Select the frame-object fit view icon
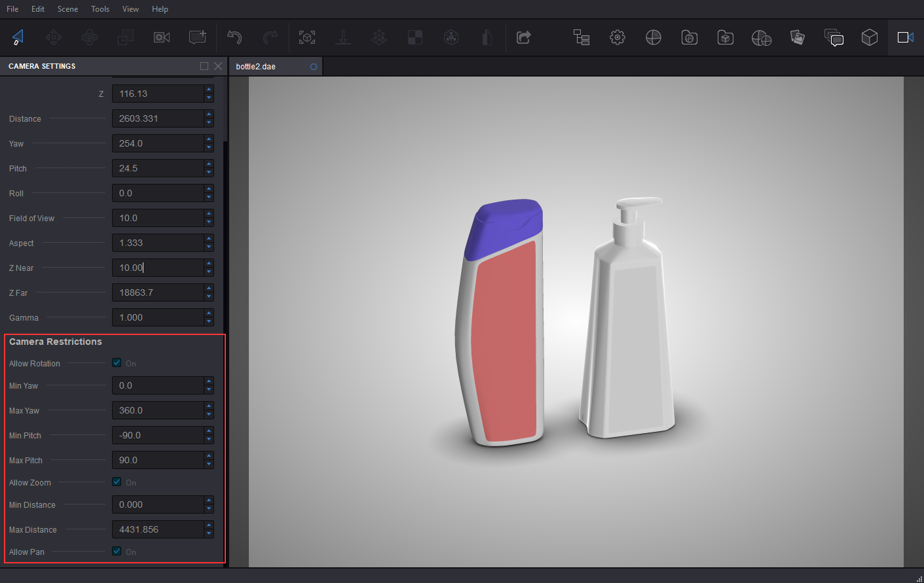 coord(307,37)
